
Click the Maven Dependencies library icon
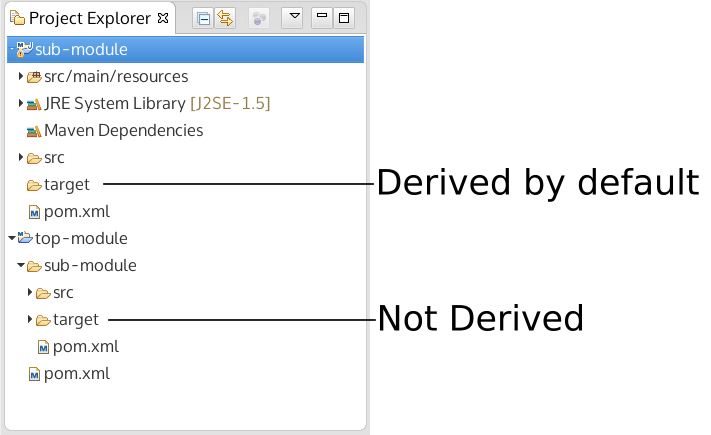click(x=34, y=131)
